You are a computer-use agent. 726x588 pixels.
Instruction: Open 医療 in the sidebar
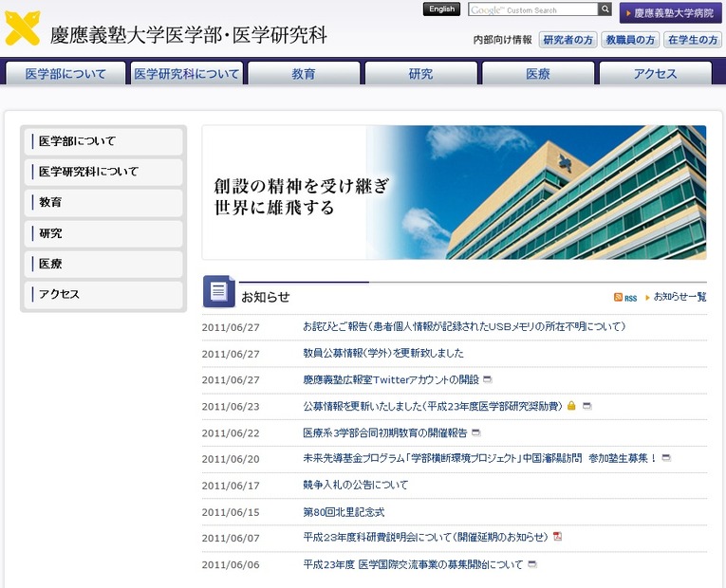point(103,264)
